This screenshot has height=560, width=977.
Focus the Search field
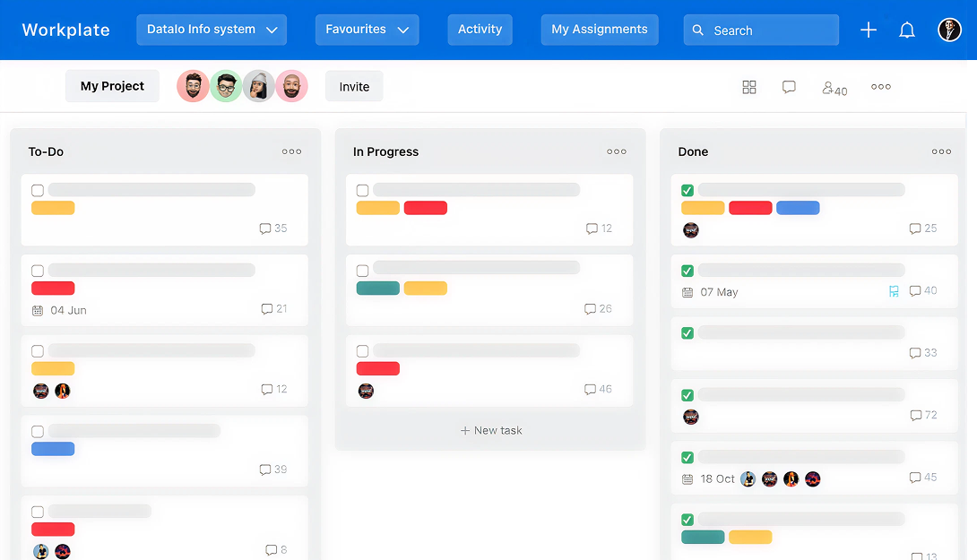click(760, 30)
